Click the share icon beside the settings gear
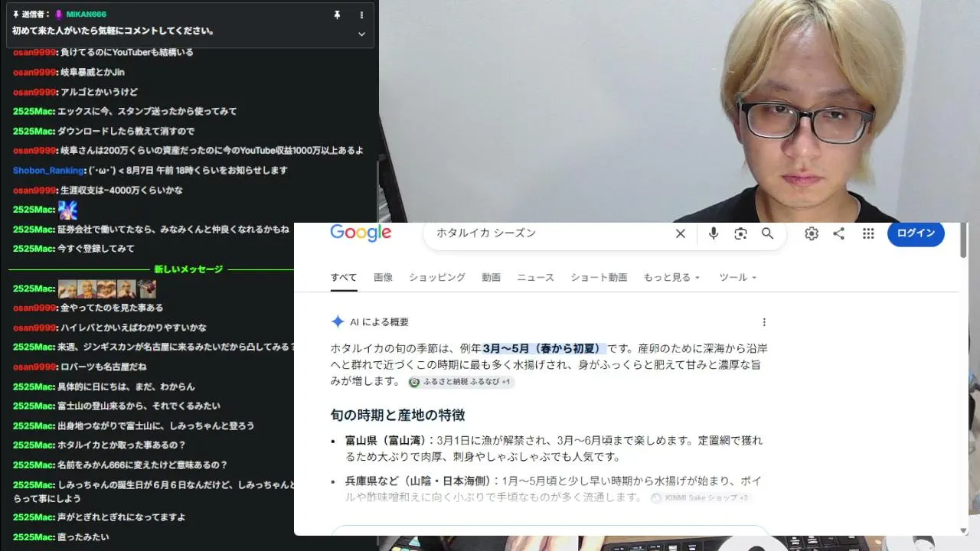Viewport: 980px width, 551px height. coord(839,233)
